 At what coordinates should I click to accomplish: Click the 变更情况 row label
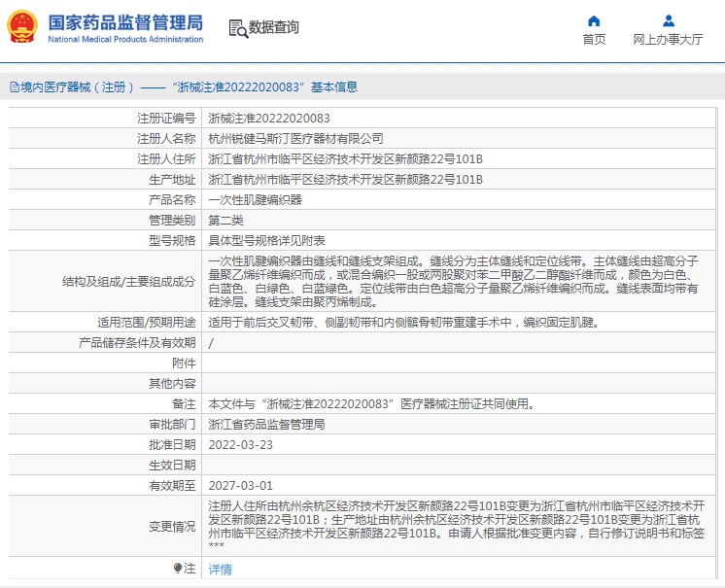point(172,526)
